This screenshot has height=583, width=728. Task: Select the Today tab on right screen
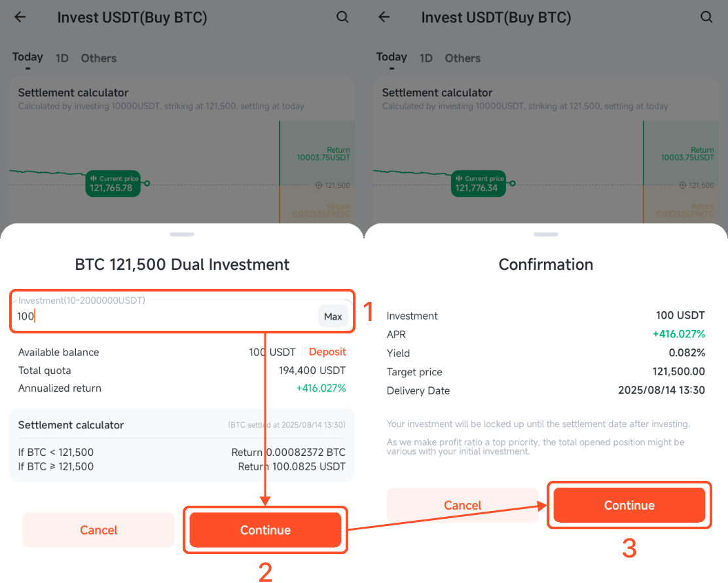(x=391, y=58)
